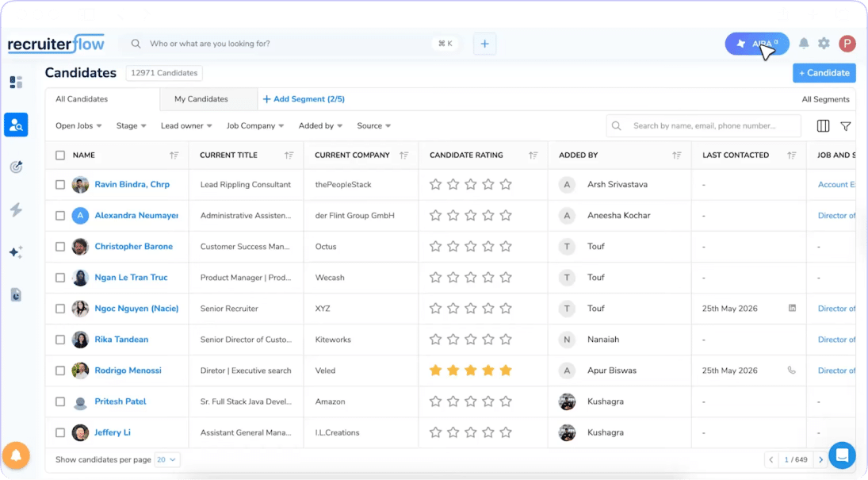Click the orange notification bell at bottom left
This screenshot has width=868, height=480.
pos(16,455)
